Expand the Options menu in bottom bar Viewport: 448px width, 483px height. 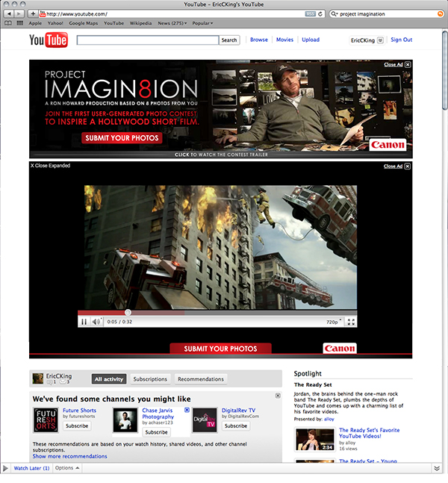[67, 468]
